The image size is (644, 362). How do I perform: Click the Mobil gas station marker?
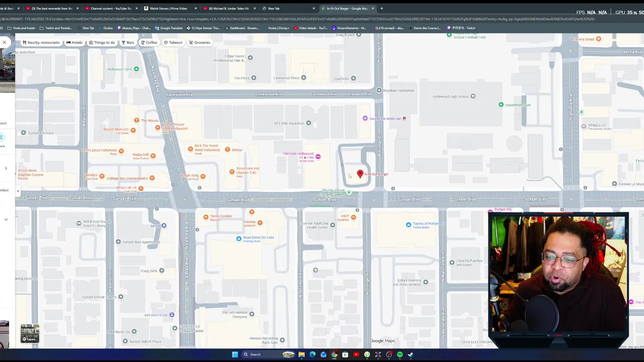(164, 225)
